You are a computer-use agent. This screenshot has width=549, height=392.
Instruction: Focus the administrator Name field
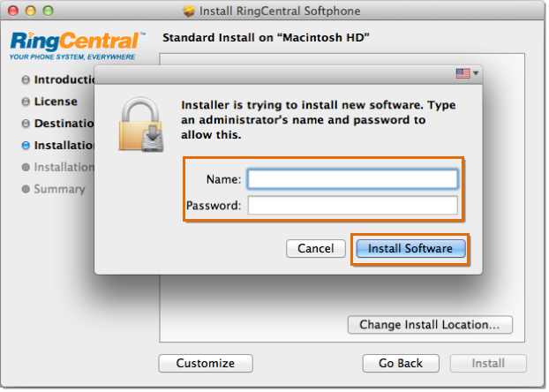click(x=352, y=179)
